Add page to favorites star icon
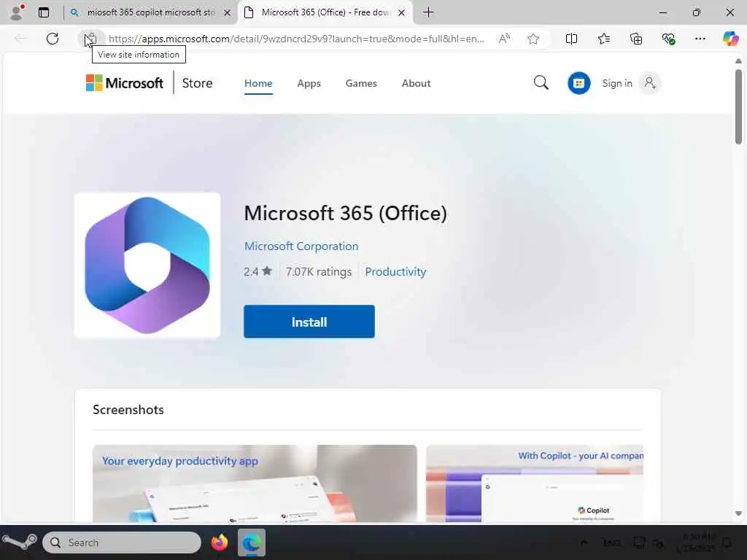Screen dimensions: 747x560 pyautogui.click(x=533, y=39)
